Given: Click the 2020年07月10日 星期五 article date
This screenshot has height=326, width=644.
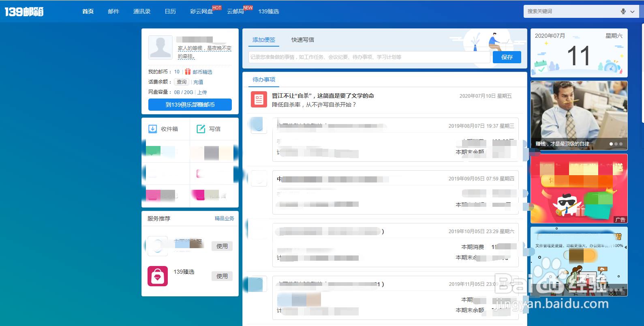Looking at the screenshot, I should pyautogui.click(x=486, y=96).
